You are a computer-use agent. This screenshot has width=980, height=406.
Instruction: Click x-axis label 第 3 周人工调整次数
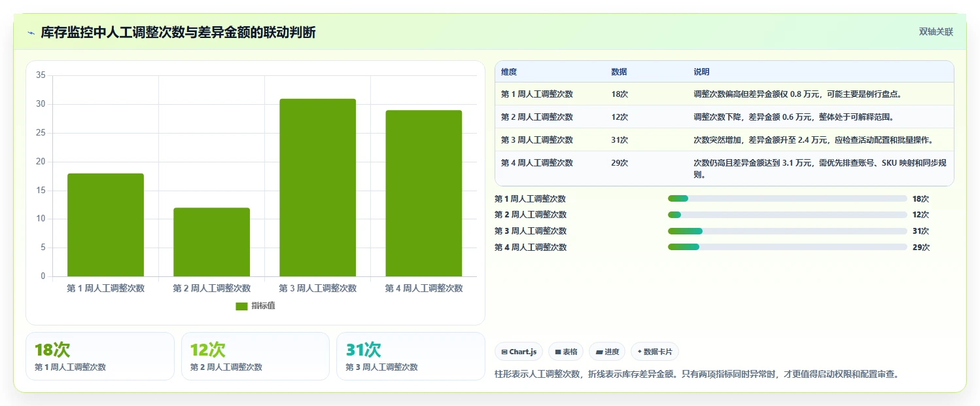click(x=317, y=288)
